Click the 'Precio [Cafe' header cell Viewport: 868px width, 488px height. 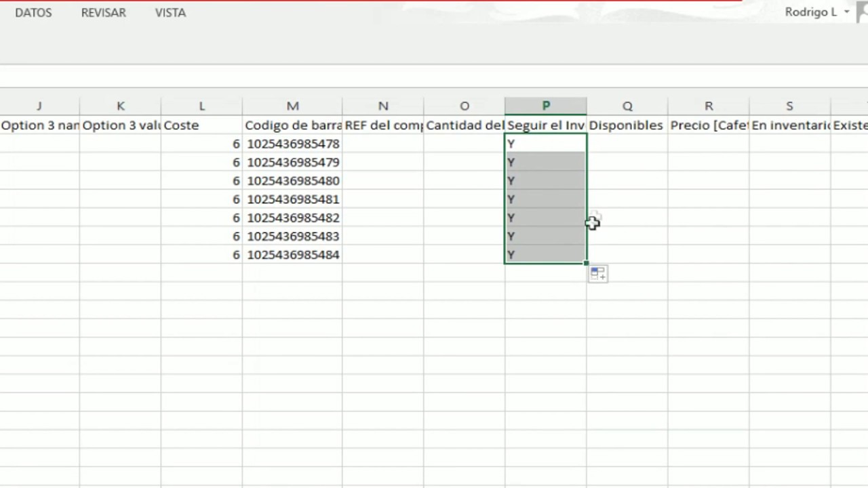coord(709,125)
